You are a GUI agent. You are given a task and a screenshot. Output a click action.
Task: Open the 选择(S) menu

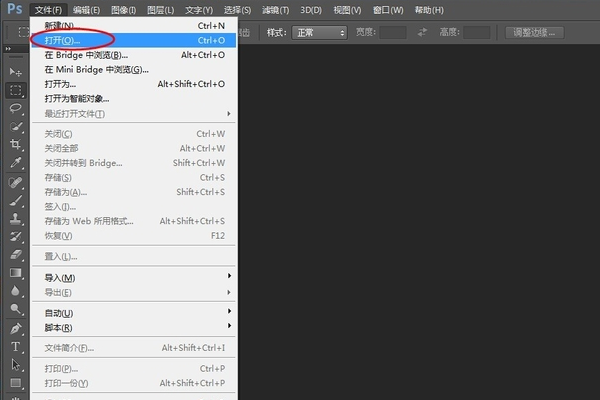tap(238, 10)
